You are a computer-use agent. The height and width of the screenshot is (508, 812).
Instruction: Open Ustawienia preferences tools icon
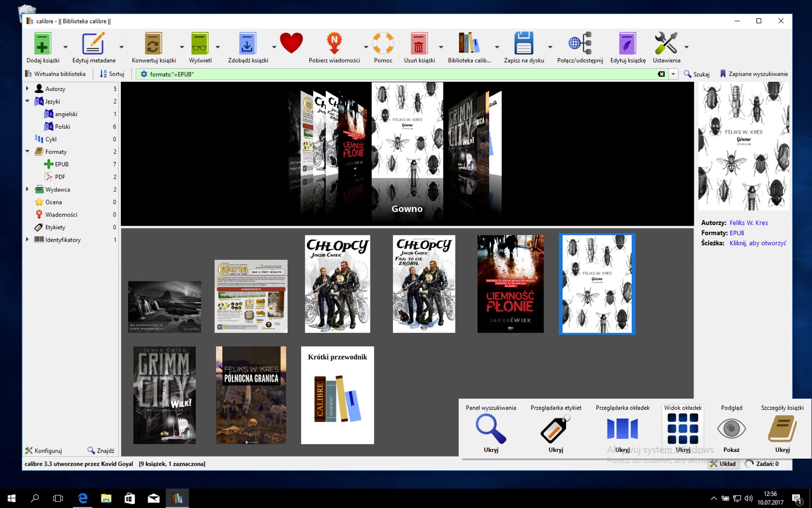pos(666,44)
